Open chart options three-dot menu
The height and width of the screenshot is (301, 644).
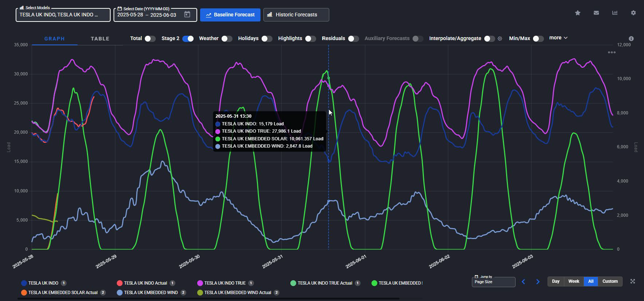click(x=612, y=52)
